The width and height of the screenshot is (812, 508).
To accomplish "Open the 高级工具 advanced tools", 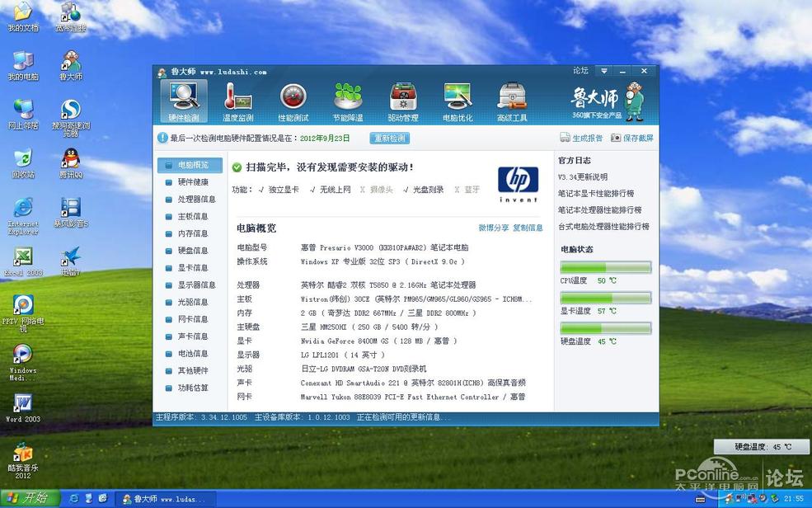I will tap(512, 101).
